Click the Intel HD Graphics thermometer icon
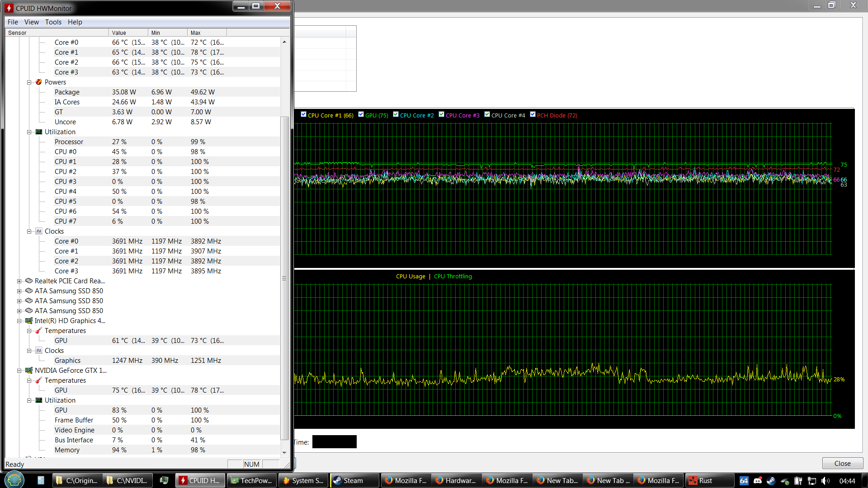868x488 pixels. (x=39, y=330)
